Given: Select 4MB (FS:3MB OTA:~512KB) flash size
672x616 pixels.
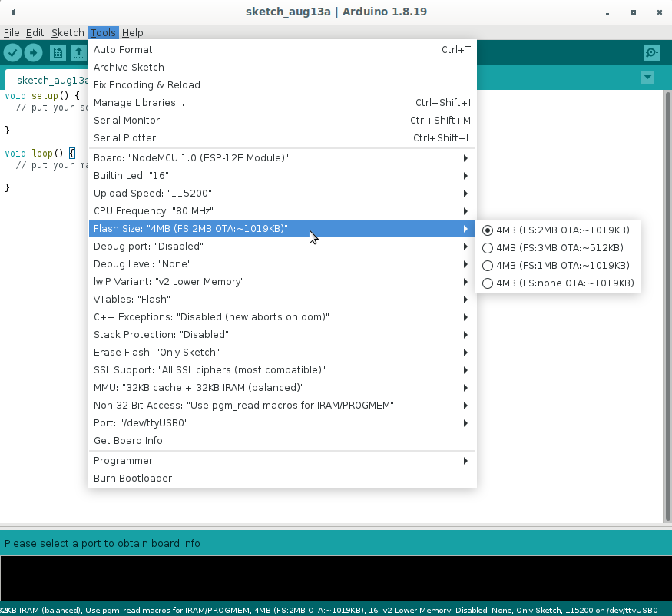Looking at the screenshot, I should [x=558, y=248].
